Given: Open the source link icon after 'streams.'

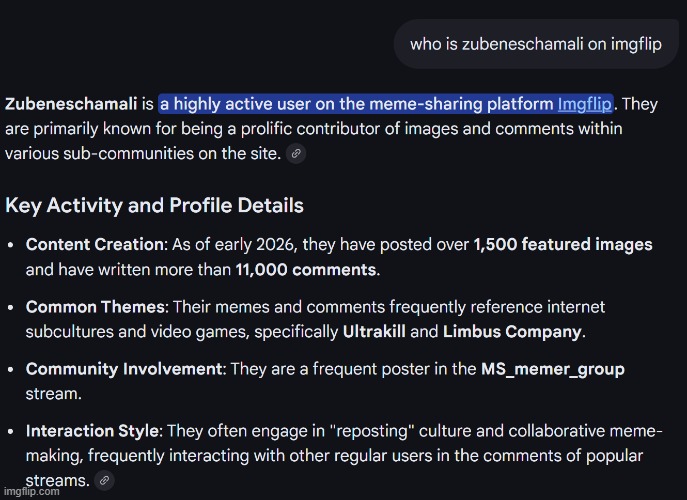Looking at the screenshot, I should 104,481.
